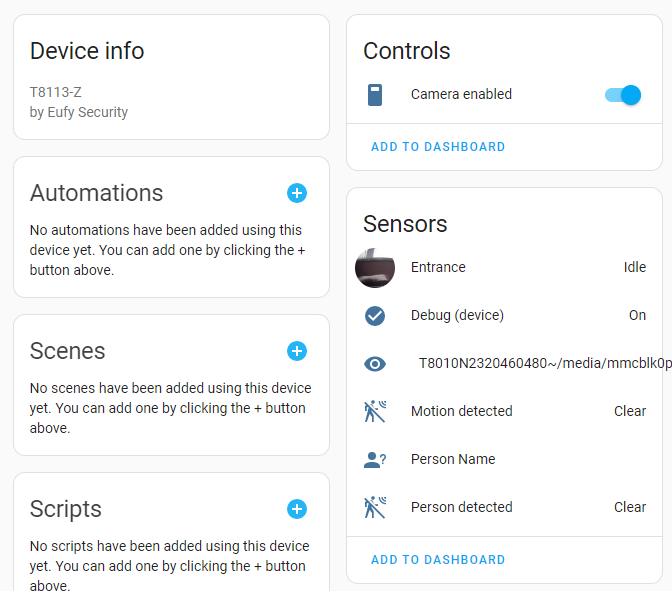Add a new script with plus icon

click(x=297, y=509)
